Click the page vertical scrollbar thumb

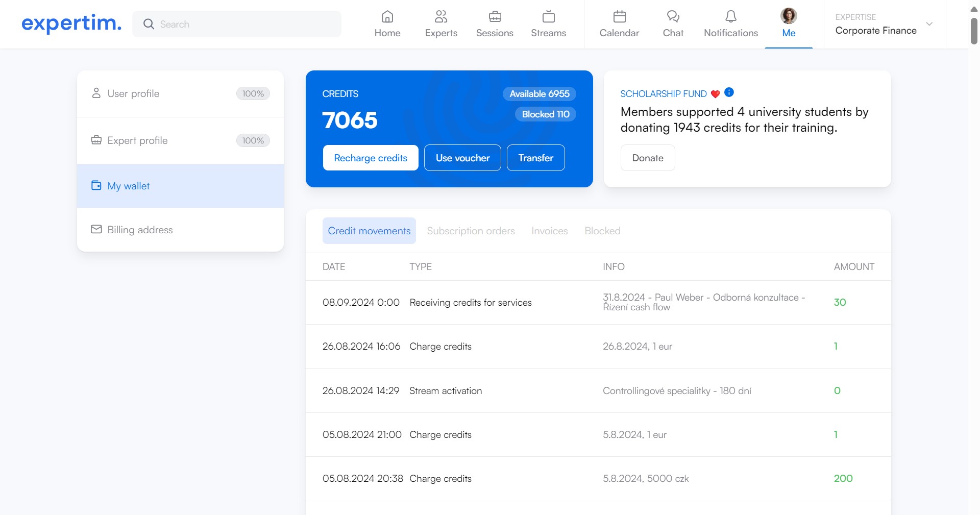(x=974, y=31)
